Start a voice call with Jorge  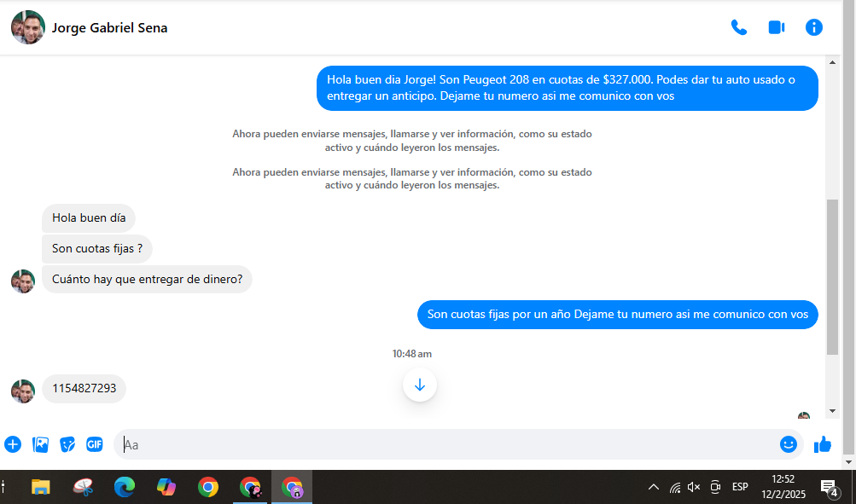click(x=739, y=27)
